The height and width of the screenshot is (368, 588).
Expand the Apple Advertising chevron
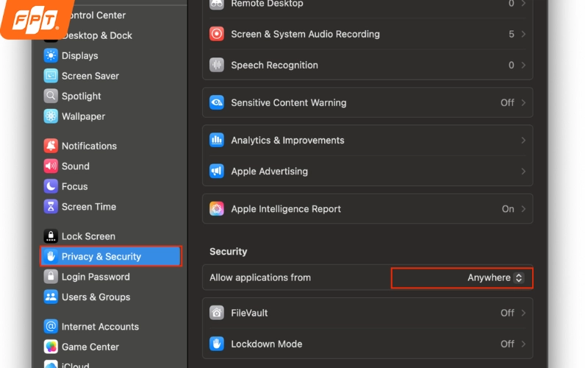click(x=523, y=171)
